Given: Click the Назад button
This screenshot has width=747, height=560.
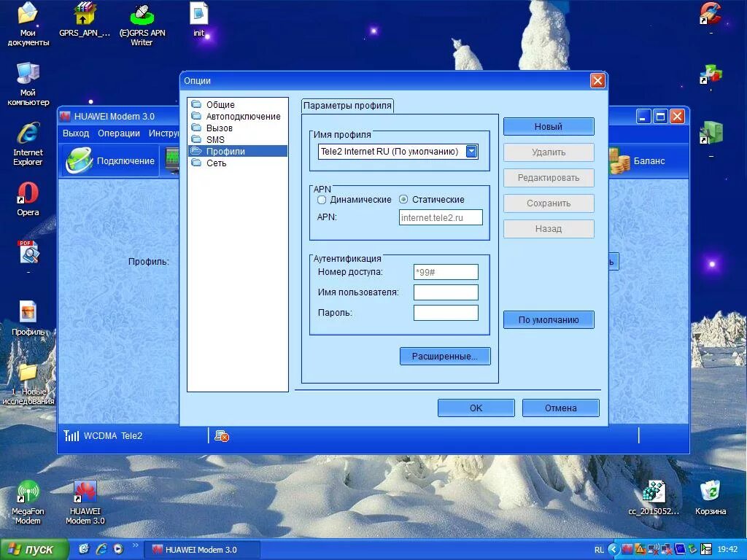Looking at the screenshot, I should 549,228.
